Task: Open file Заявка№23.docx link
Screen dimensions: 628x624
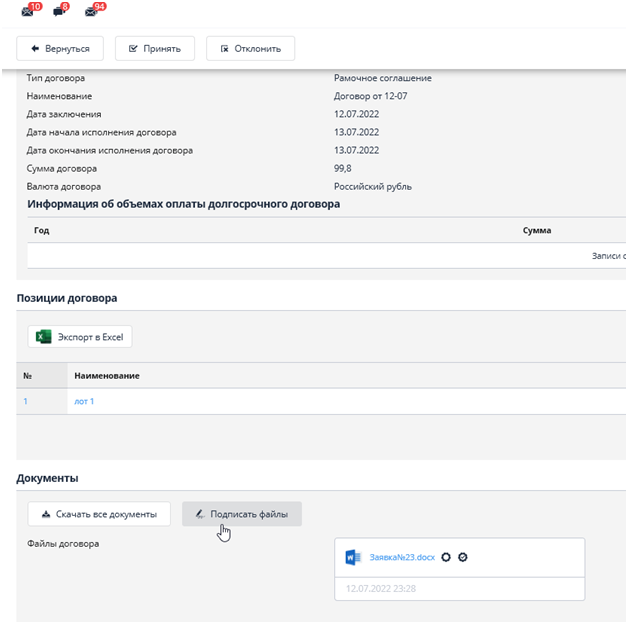Action: click(402, 558)
